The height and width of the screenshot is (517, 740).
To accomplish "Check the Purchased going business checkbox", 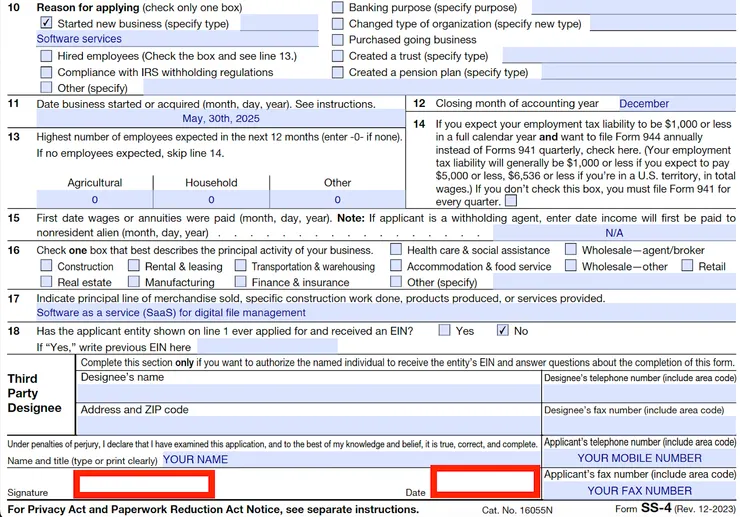I will 337,40.
